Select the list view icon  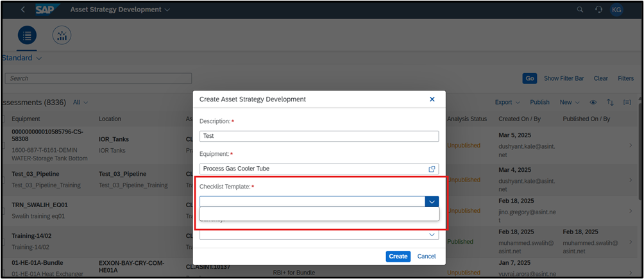(27, 35)
